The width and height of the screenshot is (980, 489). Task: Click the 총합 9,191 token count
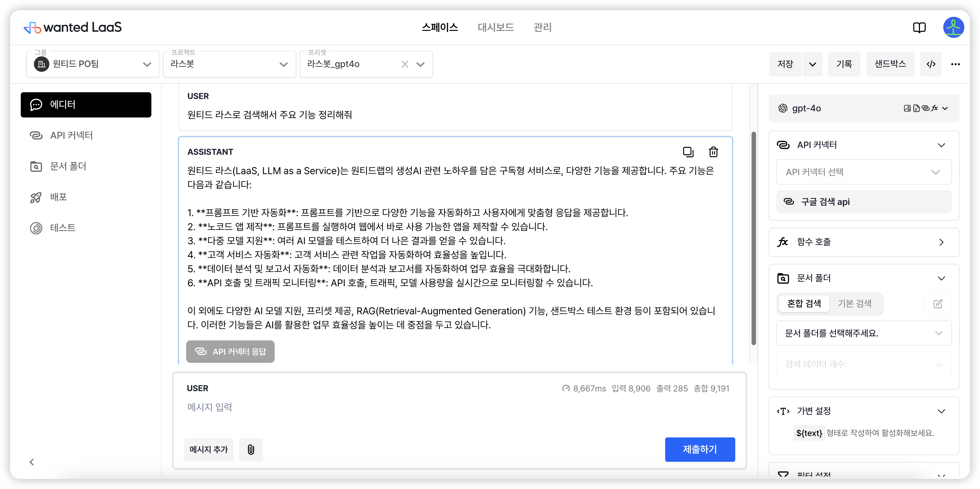point(711,389)
